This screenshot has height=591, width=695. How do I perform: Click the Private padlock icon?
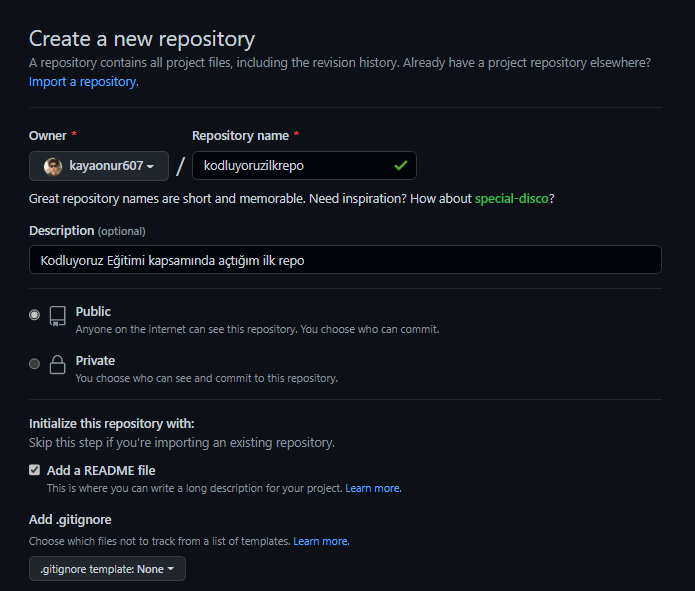click(58, 364)
